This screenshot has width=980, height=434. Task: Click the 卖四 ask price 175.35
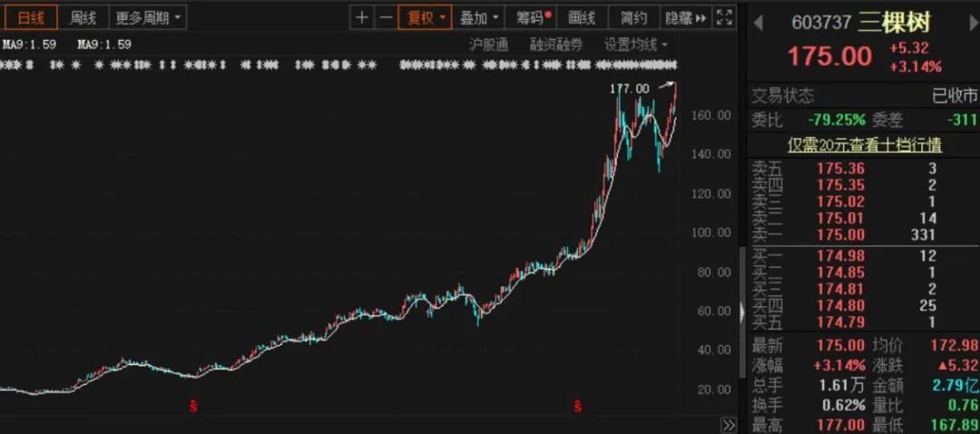pyautogui.click(x=840, y=185)
